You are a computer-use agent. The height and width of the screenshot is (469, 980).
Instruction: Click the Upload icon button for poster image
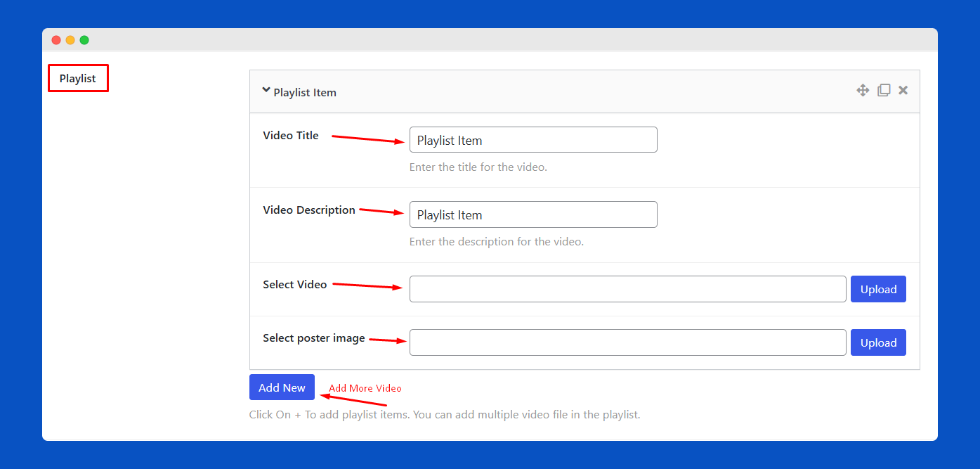click(x=878, y=342)
